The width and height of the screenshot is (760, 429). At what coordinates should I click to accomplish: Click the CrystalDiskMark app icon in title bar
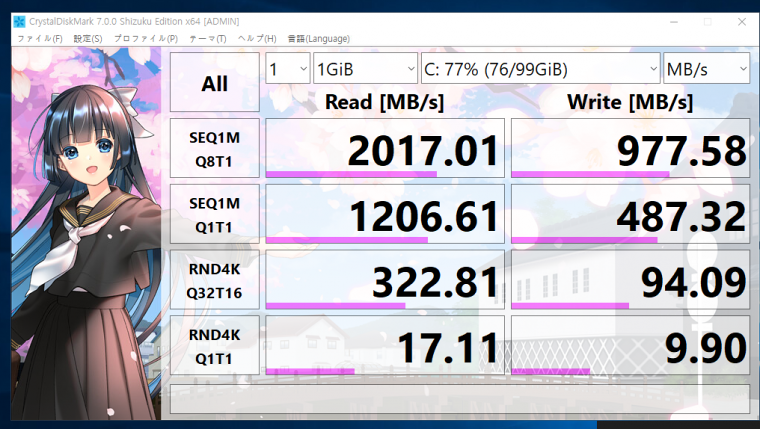(x=19, y=21)
